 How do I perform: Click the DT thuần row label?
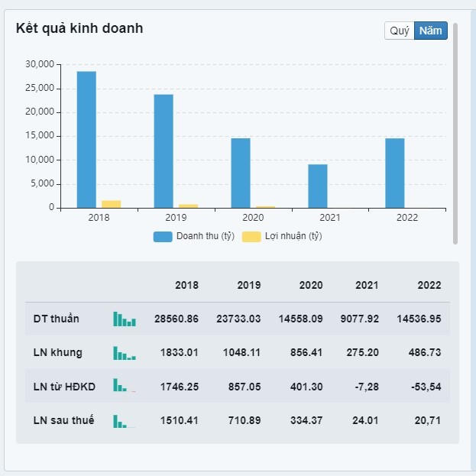(x=56, y=319)
